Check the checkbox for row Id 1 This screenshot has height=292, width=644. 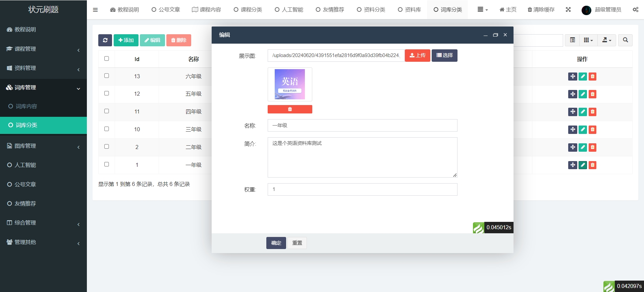point(107,164)
